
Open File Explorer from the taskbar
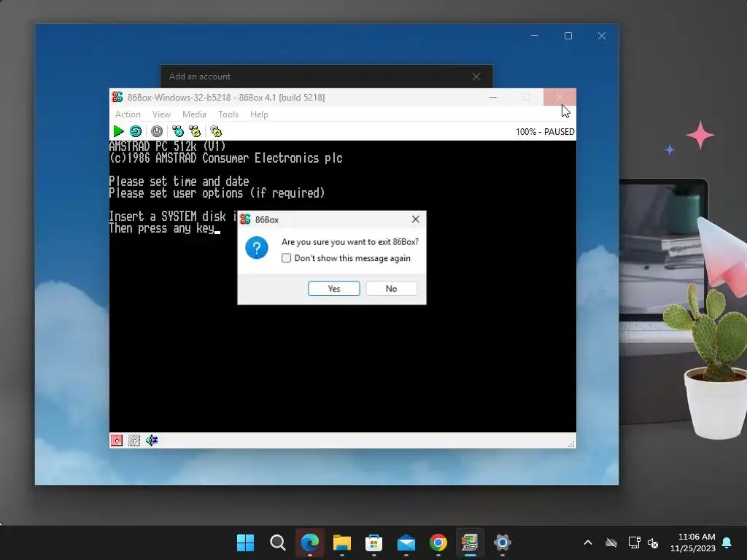tap(341, 542)
